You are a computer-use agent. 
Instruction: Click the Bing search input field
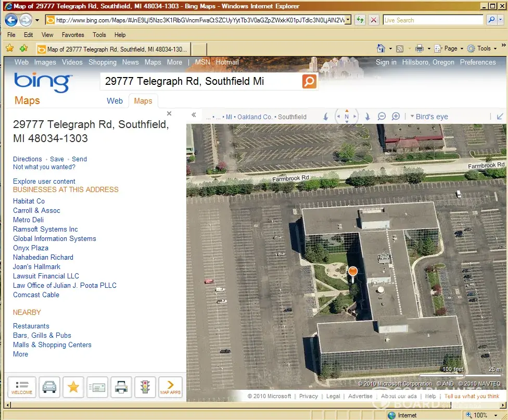200,82
